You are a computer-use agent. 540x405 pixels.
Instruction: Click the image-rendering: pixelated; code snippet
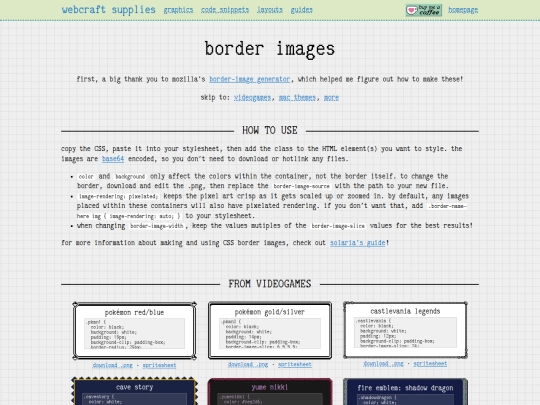[x=119, y=196]
